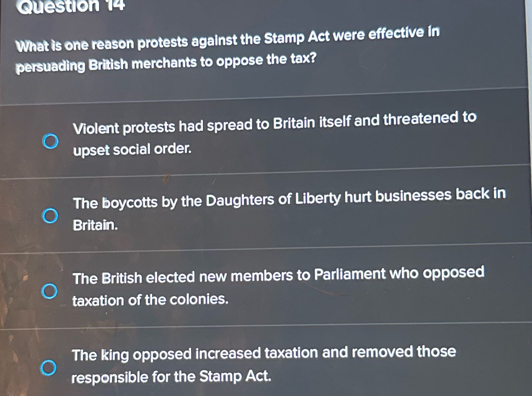The height and width of the screenshot is (396, 532).
Task: Select the circle next to 'upset social order' option
Action: [51, 141]
